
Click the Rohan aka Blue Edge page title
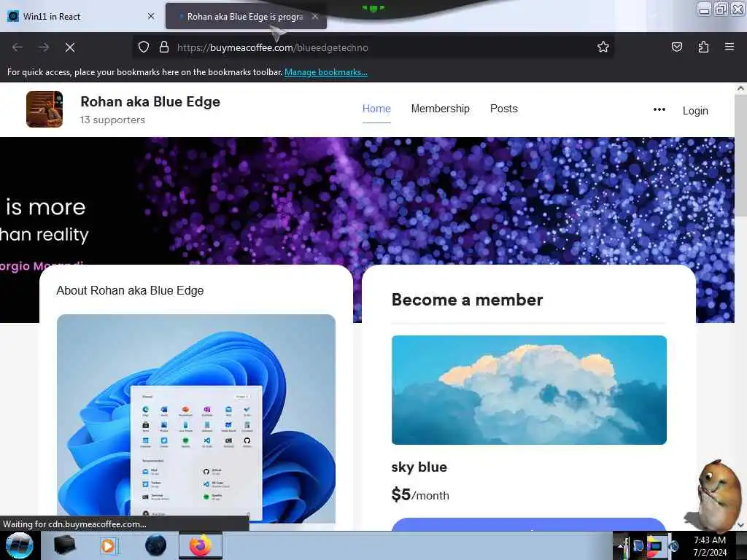[150, 101]
